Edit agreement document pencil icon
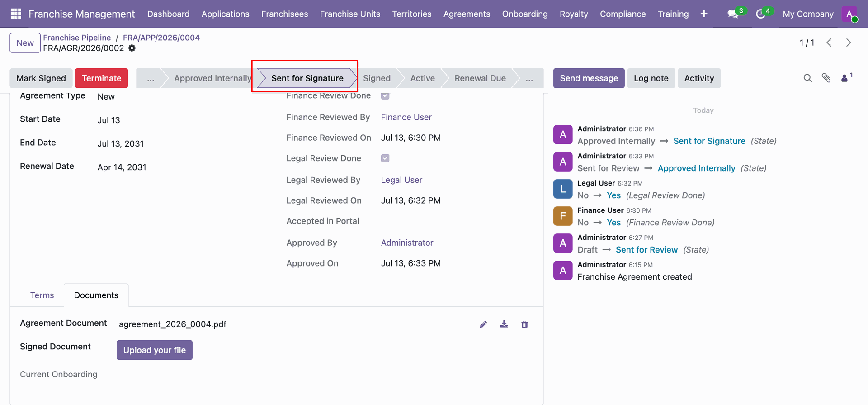Image resolution: width=868 pixels, height=405 pixels. 483,324
